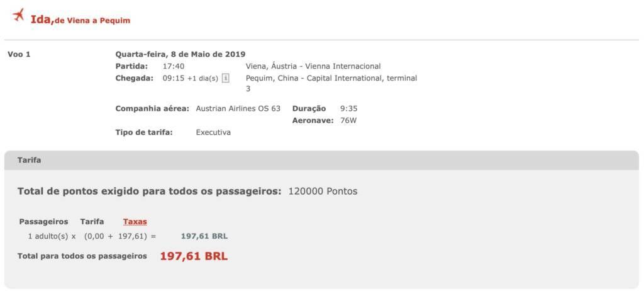Select the 120000 Pontos value
This screenshot has width=644, height=291.
[323, 191]
